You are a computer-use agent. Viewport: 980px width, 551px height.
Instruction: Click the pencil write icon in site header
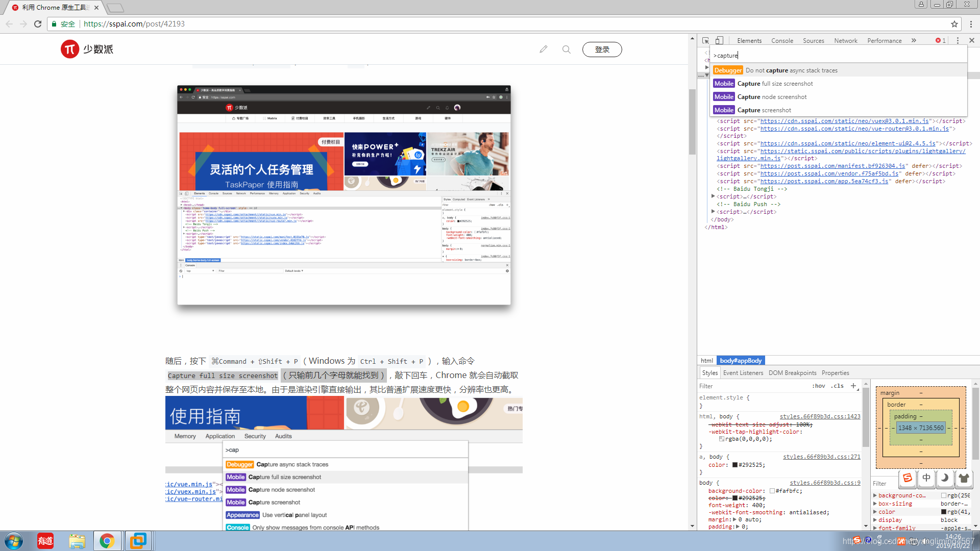point(543,49)
